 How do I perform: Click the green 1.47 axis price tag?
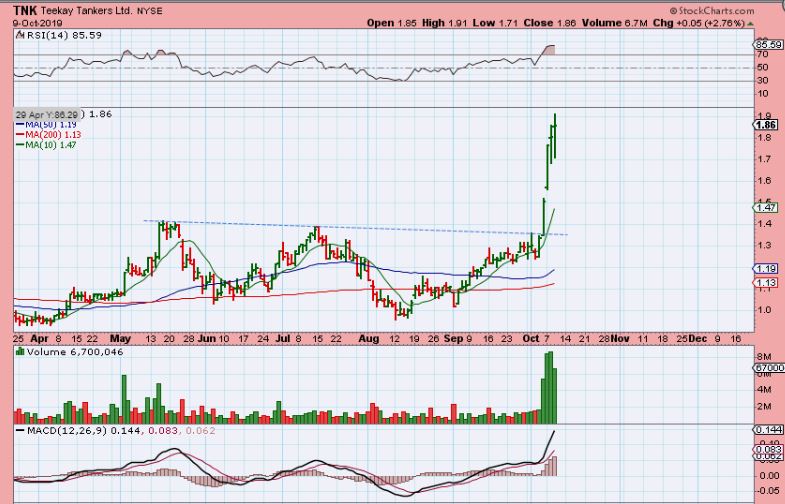(x=768, y=207)
